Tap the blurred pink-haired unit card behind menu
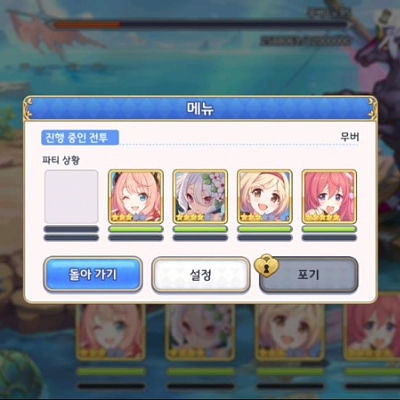 coord(111,332)
